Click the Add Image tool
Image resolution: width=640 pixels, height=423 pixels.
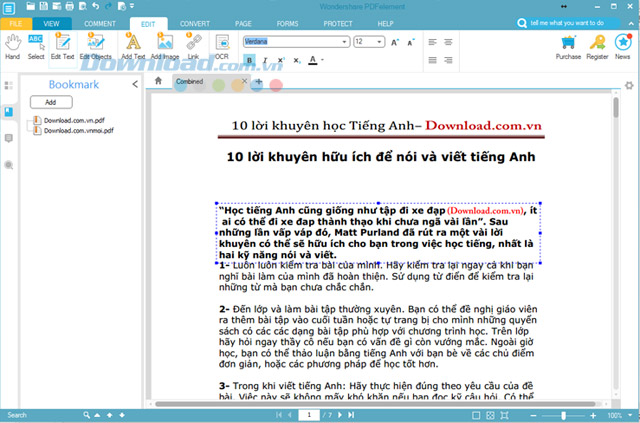tap(165, 47)
